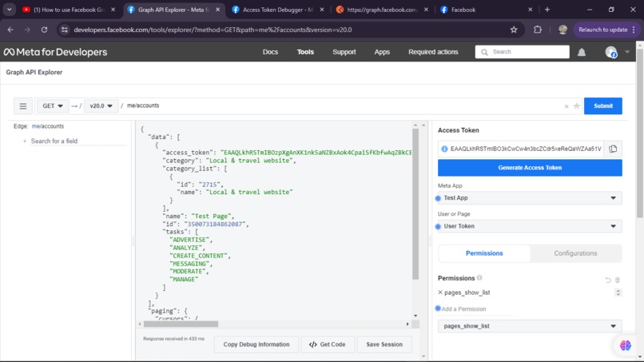Viewport: 644px width, 362px height.
Task: Go back to previous page
Action: pyautogui.click(x=10, y=30)
